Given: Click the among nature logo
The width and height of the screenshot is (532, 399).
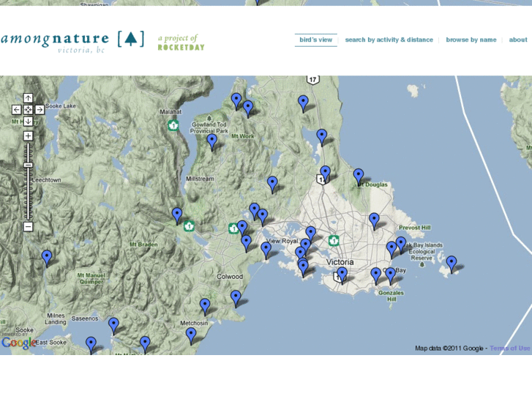Looking at the screenshot, I should tap(73, 42).
